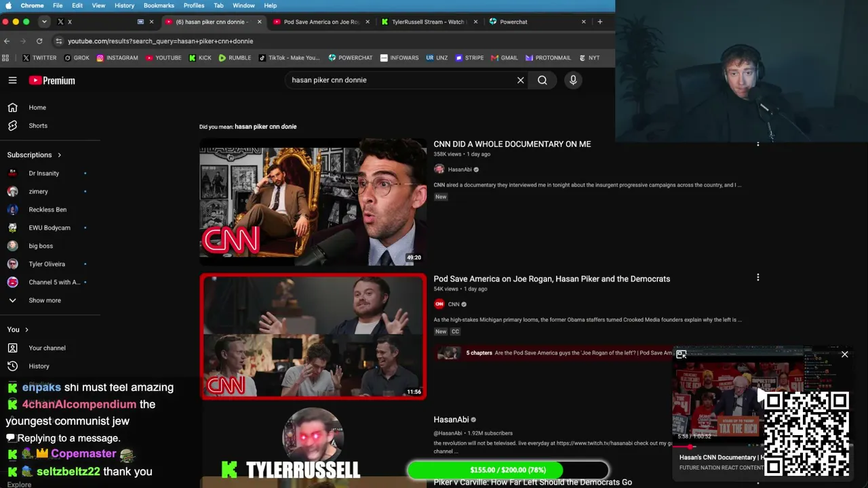Visit the CNN channel under second video
Image resolution: width=868 pixels, height=488 pixels.
point(454,304)
